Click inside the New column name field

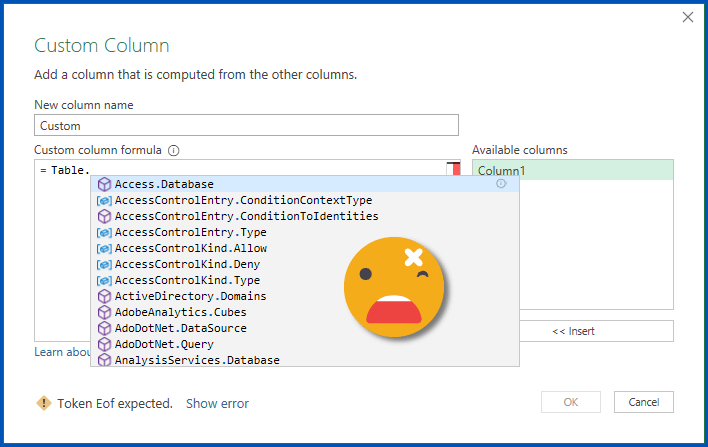pyautogui.click(x=246, y=125)
